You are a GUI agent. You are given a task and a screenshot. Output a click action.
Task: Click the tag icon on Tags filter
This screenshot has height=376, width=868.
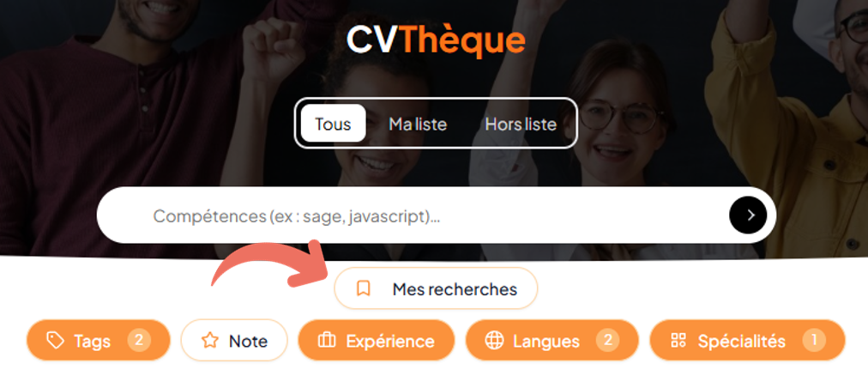(55, 341)
